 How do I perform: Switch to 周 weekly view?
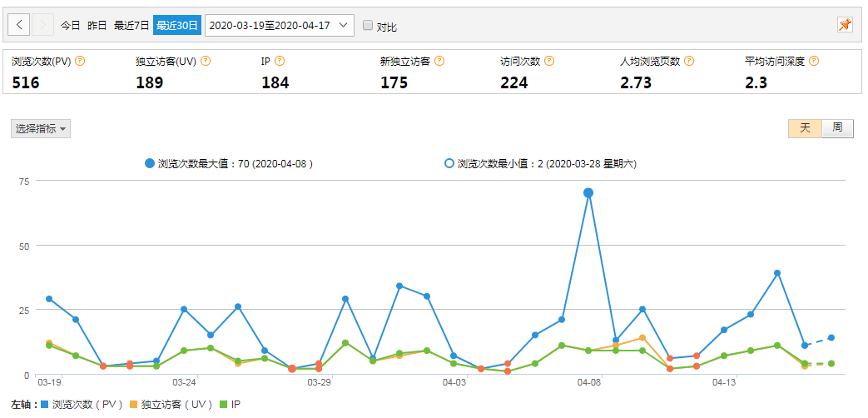click(x=837, y=128)
